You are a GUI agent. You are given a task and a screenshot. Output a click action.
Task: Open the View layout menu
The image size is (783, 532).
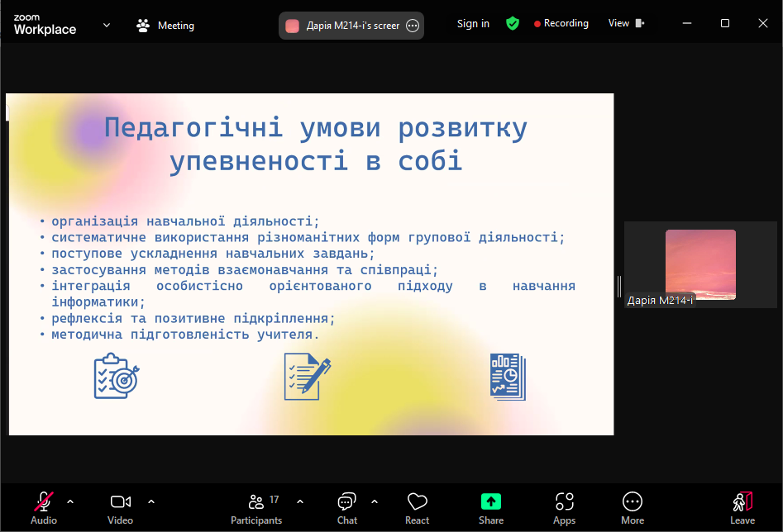(x=626, y=24)
